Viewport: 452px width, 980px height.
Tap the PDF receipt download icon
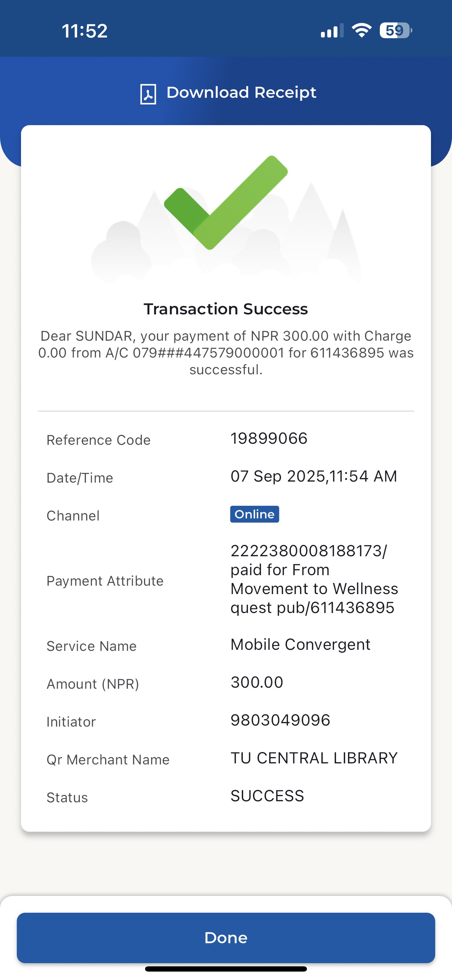pyautogui.click(x=148, y=94)
